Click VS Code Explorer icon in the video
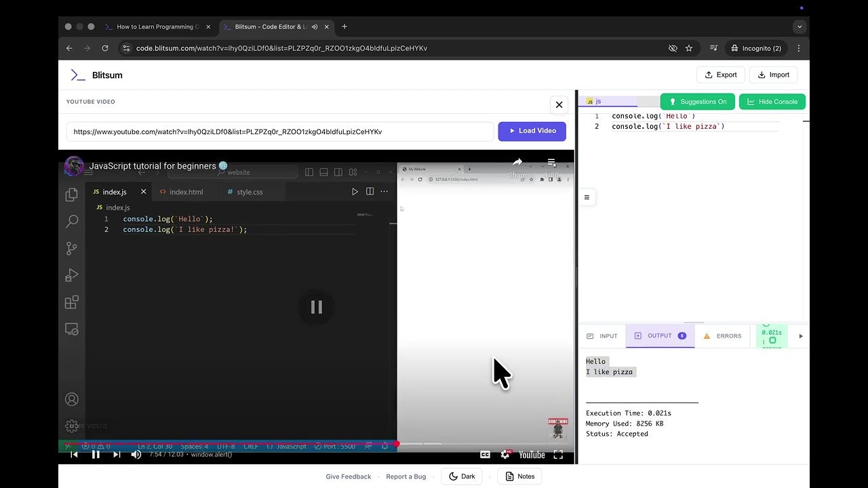 (71, 195)
